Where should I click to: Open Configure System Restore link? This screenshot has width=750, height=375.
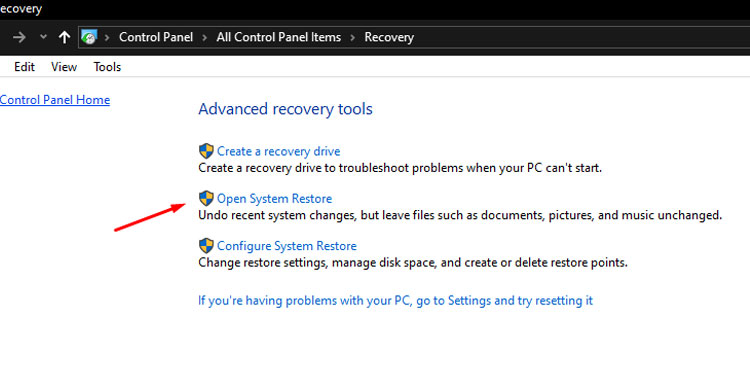[x=287, y=246]
